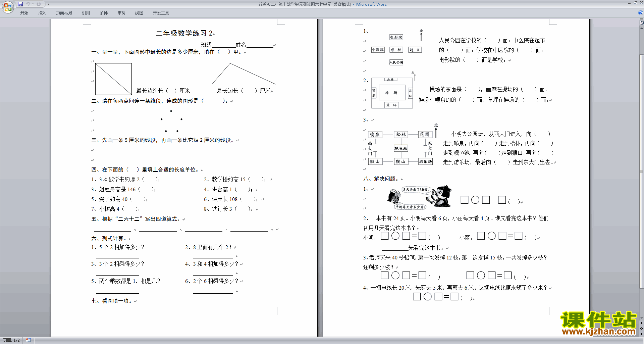Click the 操场 playground diagram
644x344 pixels.
click(x=392, y=93)
